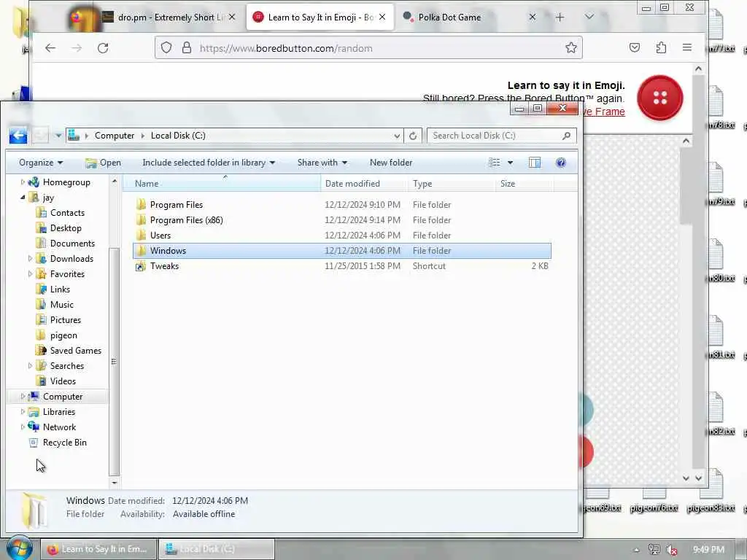
Task: Click the Open toolbar button
Action: tap(104, 163)
